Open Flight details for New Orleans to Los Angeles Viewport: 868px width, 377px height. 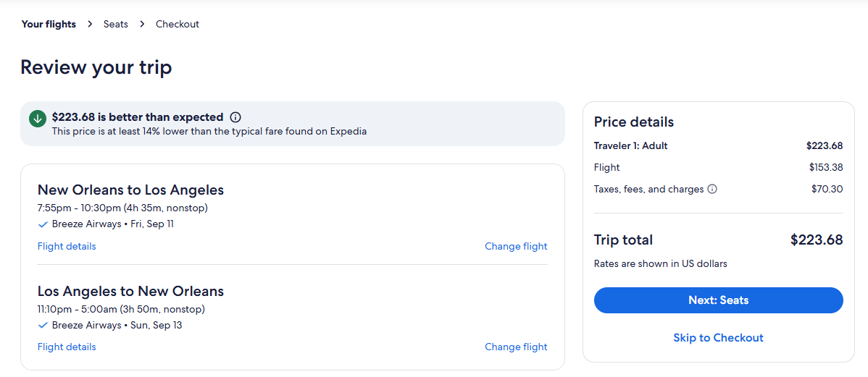pyautogui.click(x=67, y=246)
